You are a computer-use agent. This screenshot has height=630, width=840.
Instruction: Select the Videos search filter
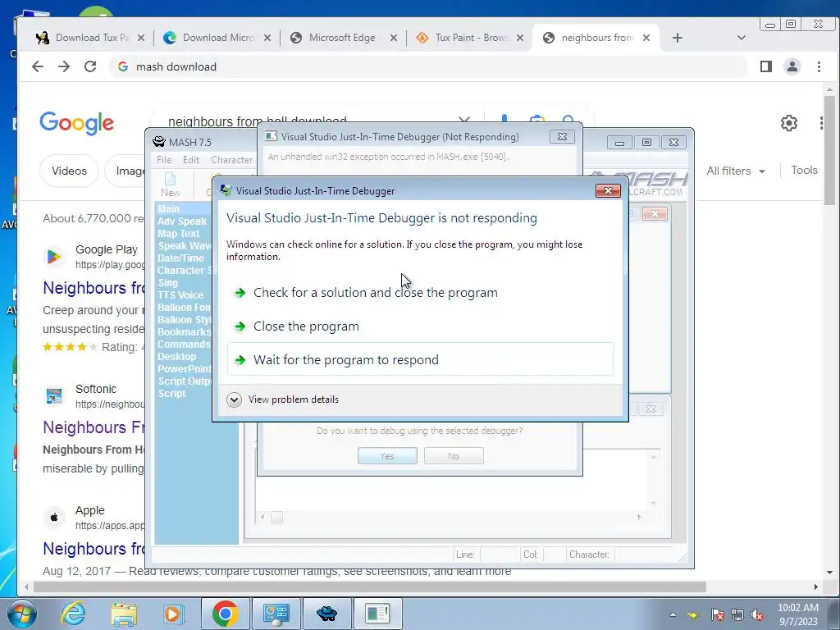coord(69,171)
